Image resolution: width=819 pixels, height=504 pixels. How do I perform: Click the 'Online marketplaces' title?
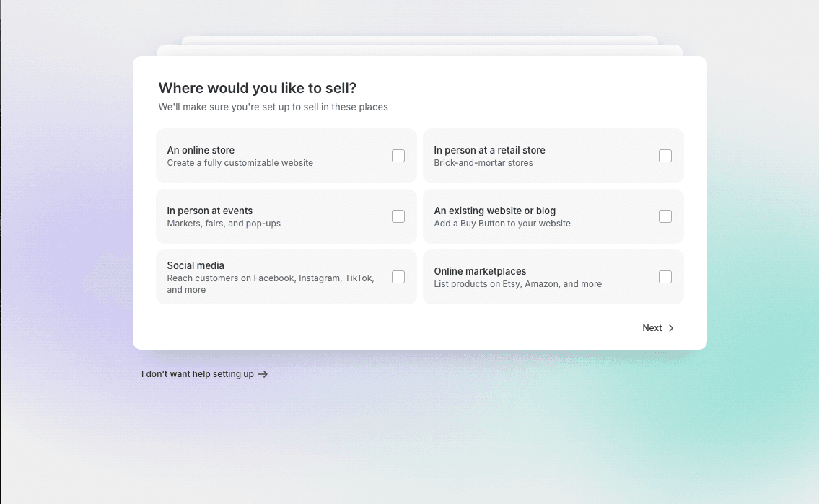[x=480, y=271]
